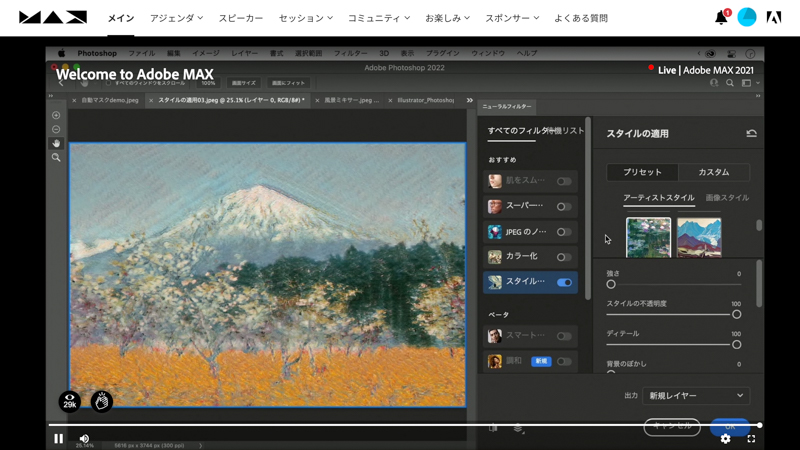The height and width of the screenshot is (450, 800).
Task: Expand the セッション dropdown
Action: 306,18
